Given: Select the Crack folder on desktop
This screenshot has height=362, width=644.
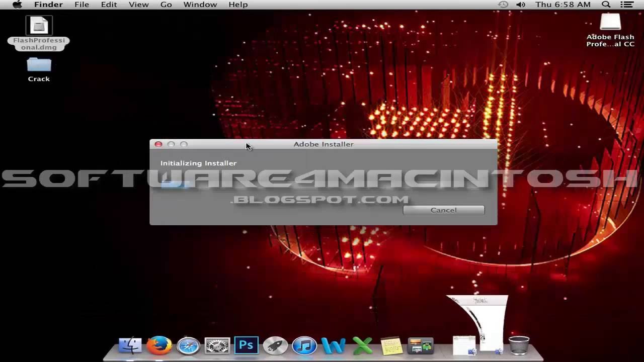Looking at the screenshot, I should [39, 70].
